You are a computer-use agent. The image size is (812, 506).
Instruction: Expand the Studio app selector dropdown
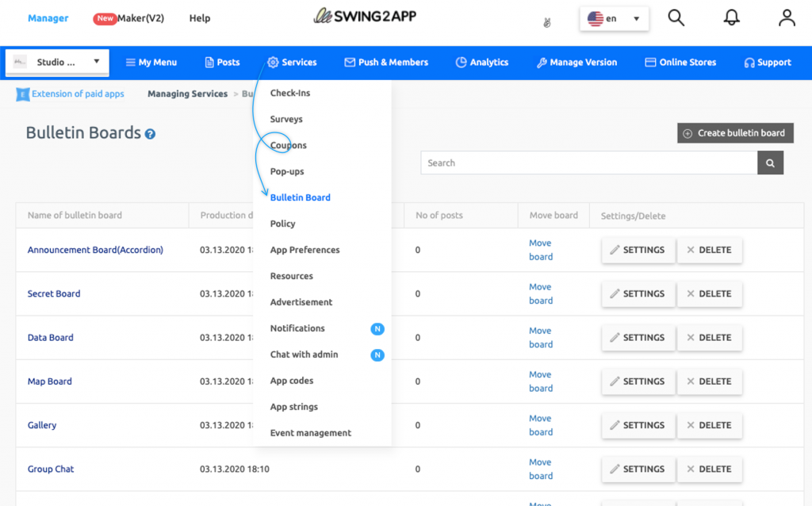(57, 63)
